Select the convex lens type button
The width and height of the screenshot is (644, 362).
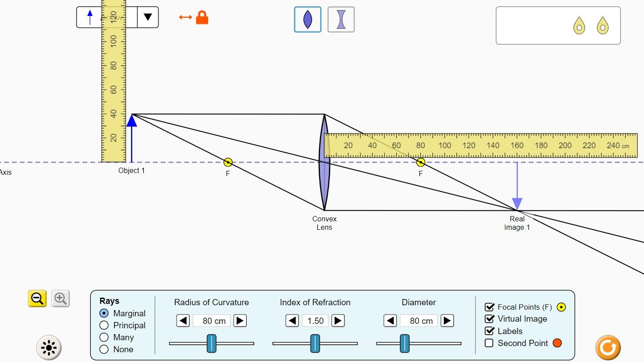pyautogui.click(x=308, y=20)
